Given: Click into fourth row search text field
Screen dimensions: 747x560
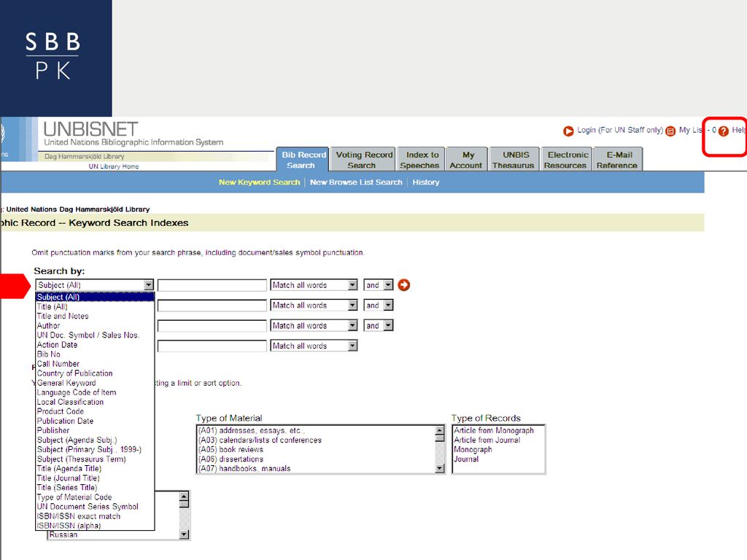Looking at the screenshot, I should coord(212,346).
